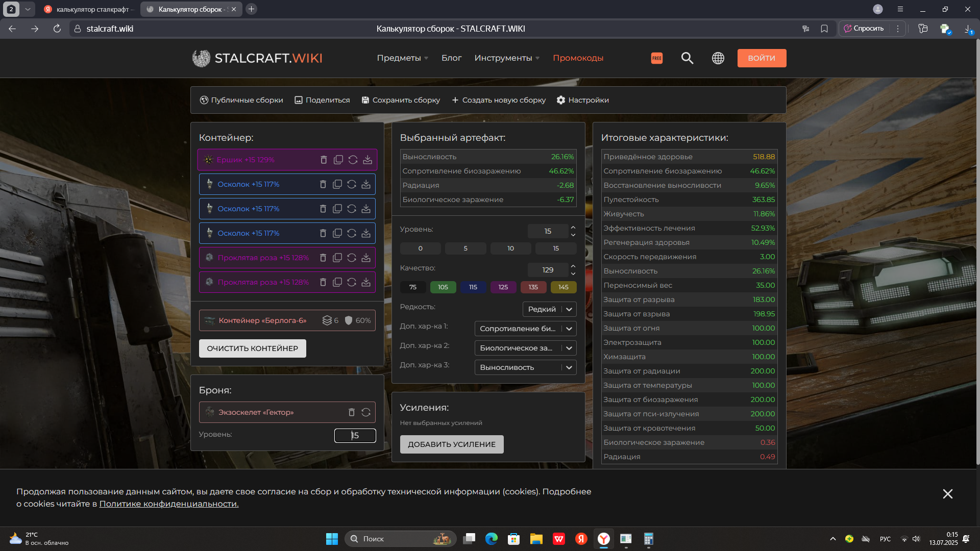The image size is (980, 551).
Task: Open the language globe selector
Action: coord(718,58)
